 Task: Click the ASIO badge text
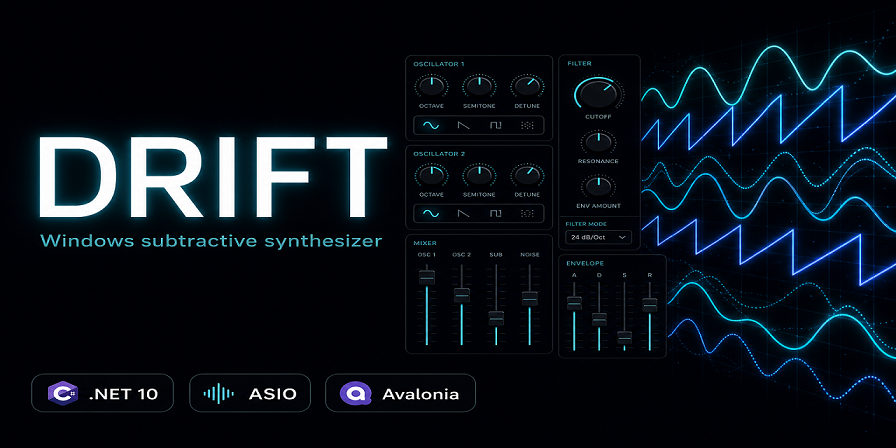[x=273, y=394]
